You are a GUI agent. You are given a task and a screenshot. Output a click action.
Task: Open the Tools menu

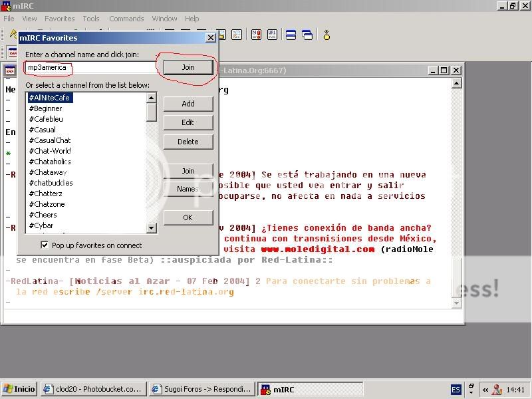(x=91, y=19)
